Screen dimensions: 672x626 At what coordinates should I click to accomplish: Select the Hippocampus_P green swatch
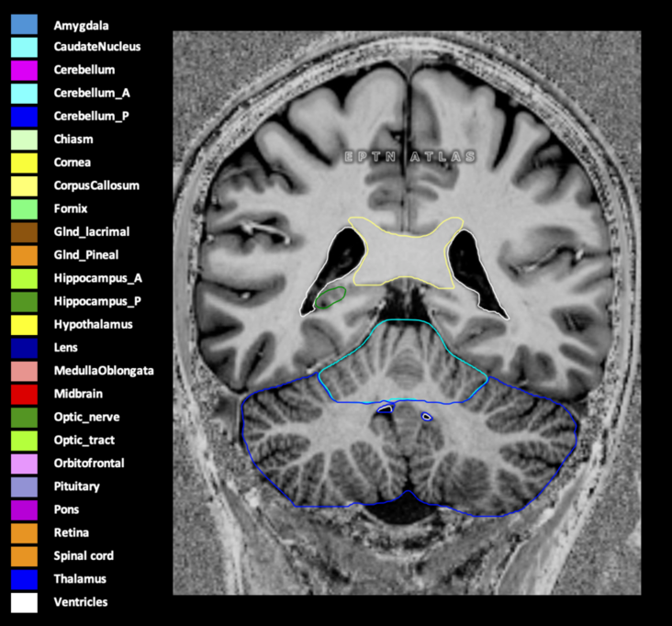(24, 302)
